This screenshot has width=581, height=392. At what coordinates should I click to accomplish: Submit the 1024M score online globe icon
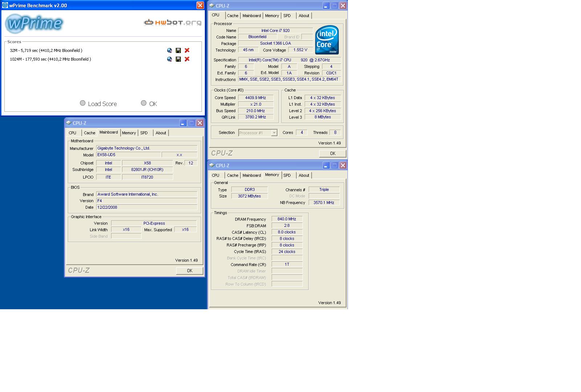[x=170, y=59]
